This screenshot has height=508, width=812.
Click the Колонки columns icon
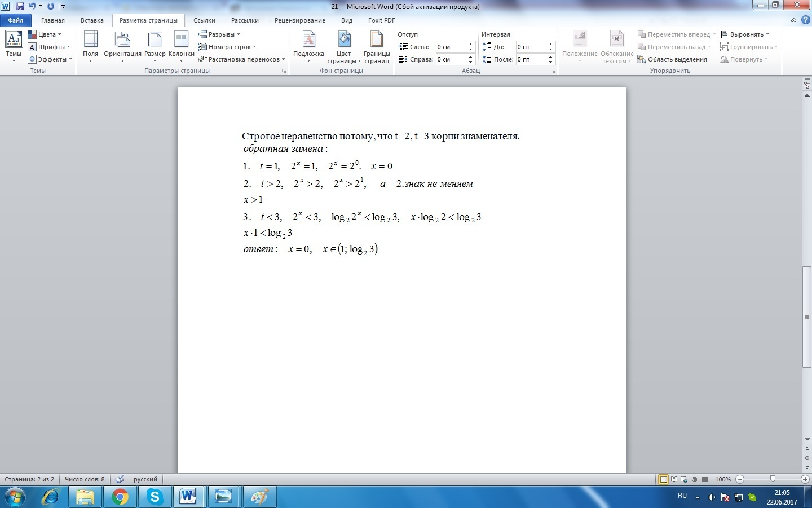tap(181, 40)
